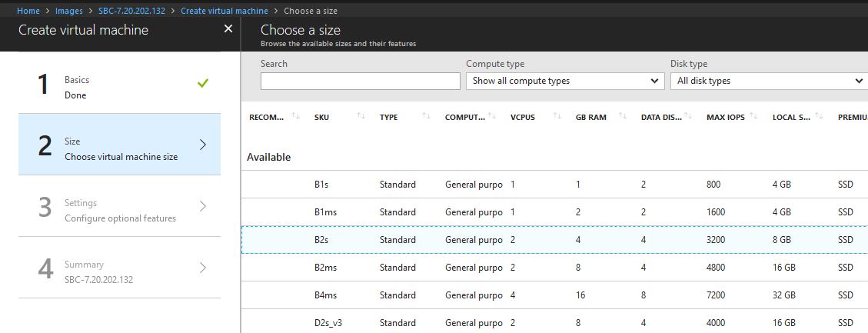Screen dimensions: 868x333
Task: Sort by the MAX IOPS column arrows
Action: 754,116
